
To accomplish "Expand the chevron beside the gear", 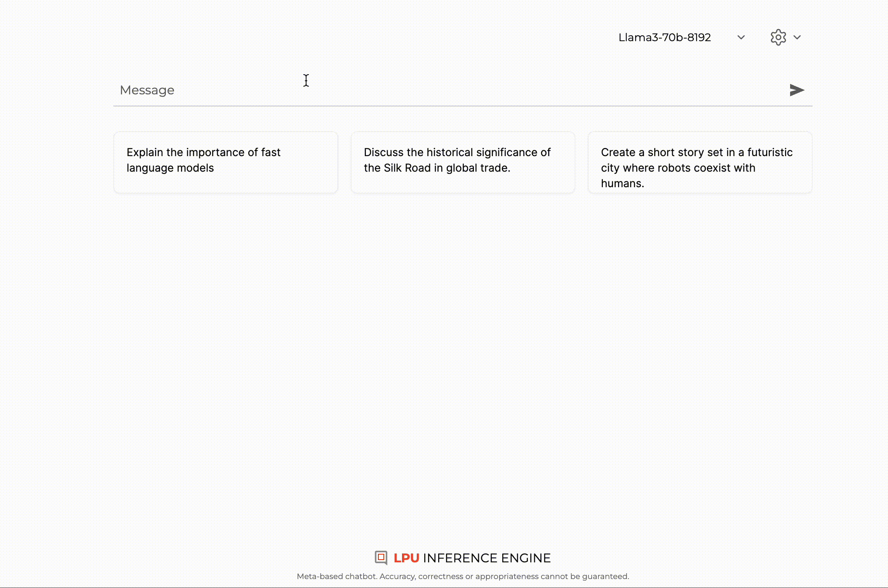I will click(x=797, y=37).
